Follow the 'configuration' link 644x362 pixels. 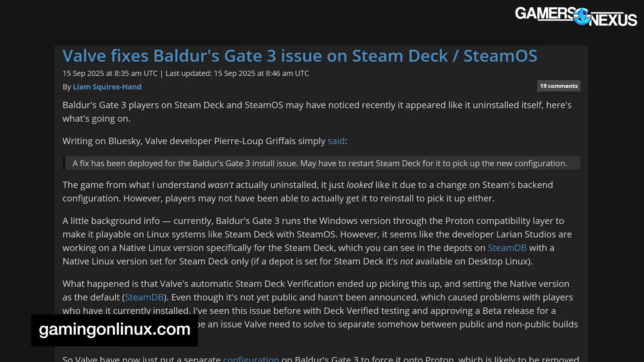[251, 358]
